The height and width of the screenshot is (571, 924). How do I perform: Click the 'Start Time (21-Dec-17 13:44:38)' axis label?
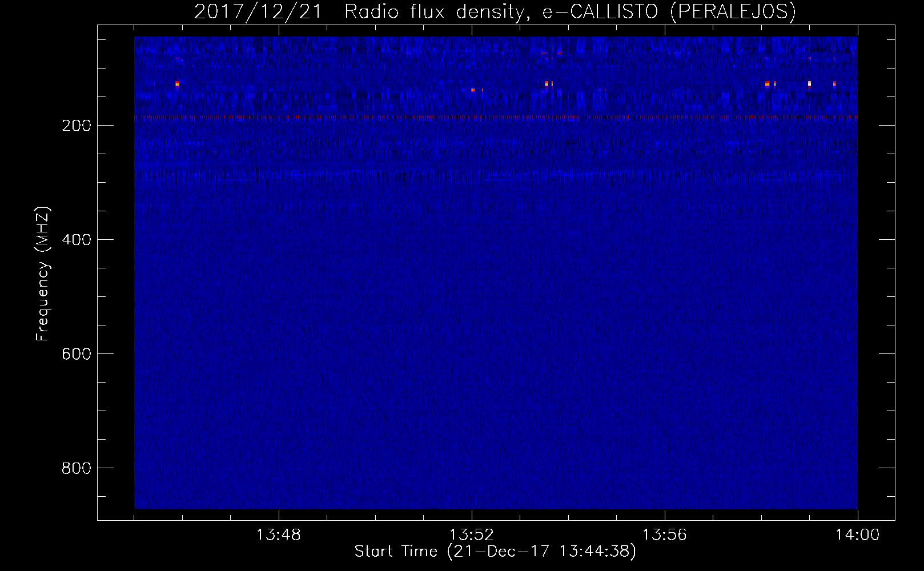click(495, 552)
